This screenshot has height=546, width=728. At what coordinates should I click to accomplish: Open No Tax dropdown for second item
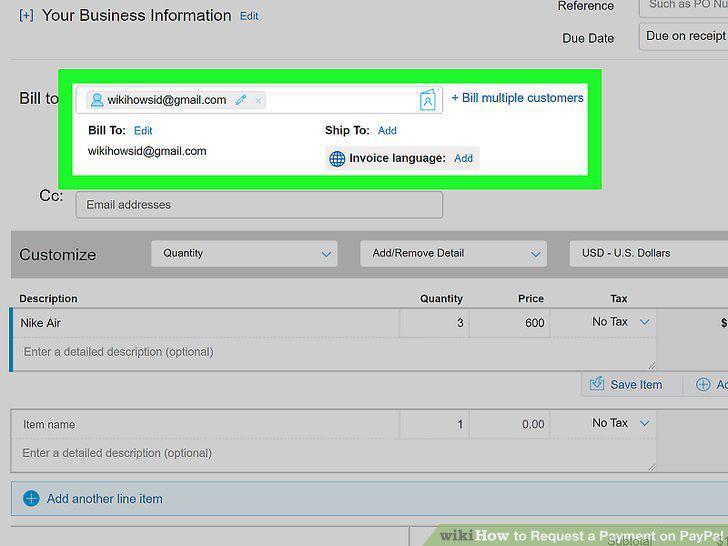point(620,423)
